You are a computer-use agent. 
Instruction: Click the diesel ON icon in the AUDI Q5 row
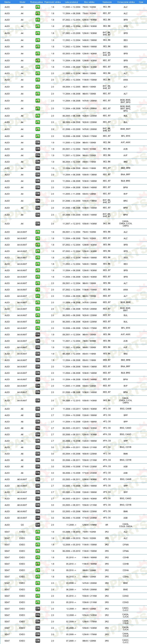pyautogui.click(x=38, y=525)
